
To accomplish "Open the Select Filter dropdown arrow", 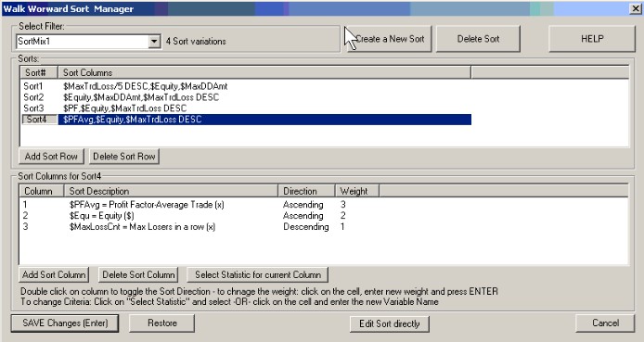I will coord(154,42).
